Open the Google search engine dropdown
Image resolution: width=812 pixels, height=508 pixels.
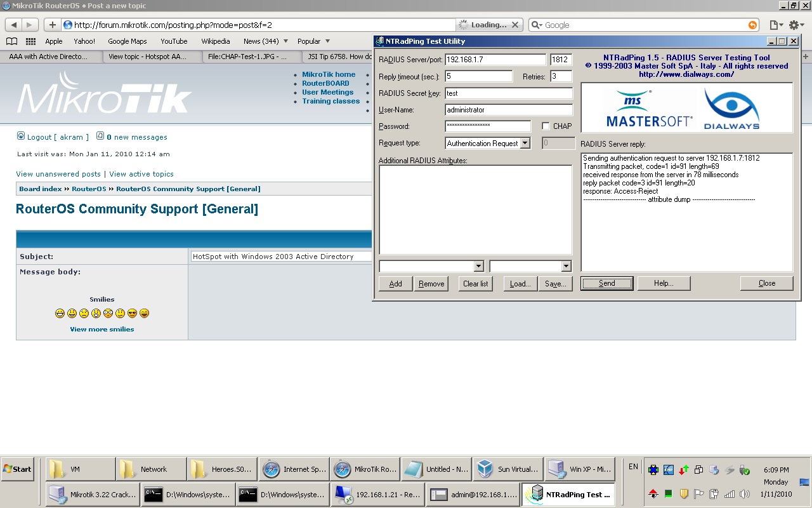537,25
